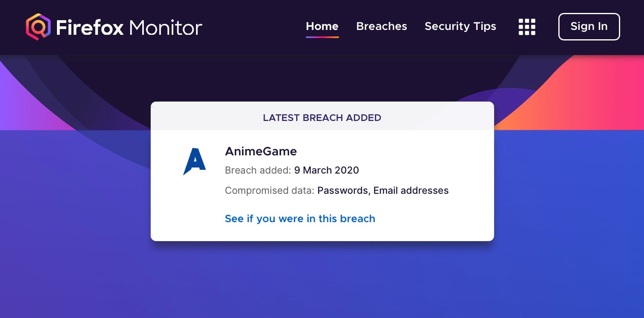The height and width of the screenshot is (318, 644).
Task: Click the 'Latest Breach Added' card header
Action: click(x=322, y=118)
